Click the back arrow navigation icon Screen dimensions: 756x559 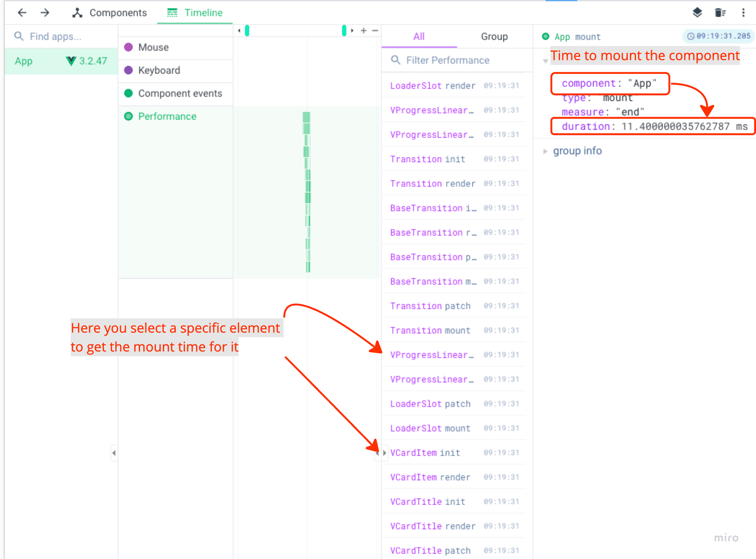click(22, 13)
